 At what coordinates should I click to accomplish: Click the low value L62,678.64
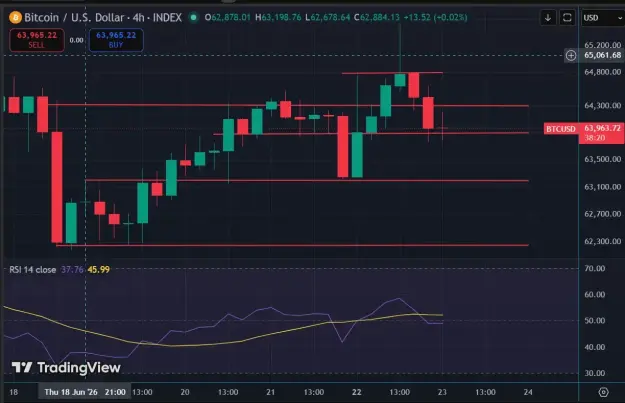(328, 18)
